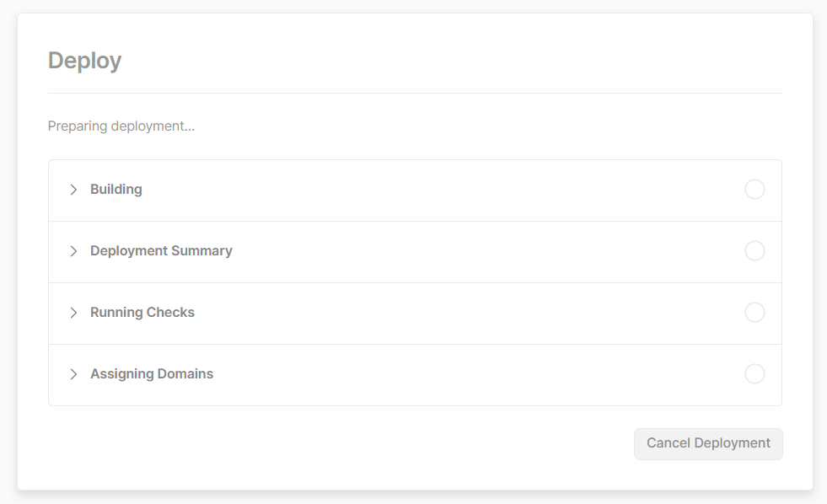Expand the Building section chevron
The image size is (827, 504).
[73, 190]
